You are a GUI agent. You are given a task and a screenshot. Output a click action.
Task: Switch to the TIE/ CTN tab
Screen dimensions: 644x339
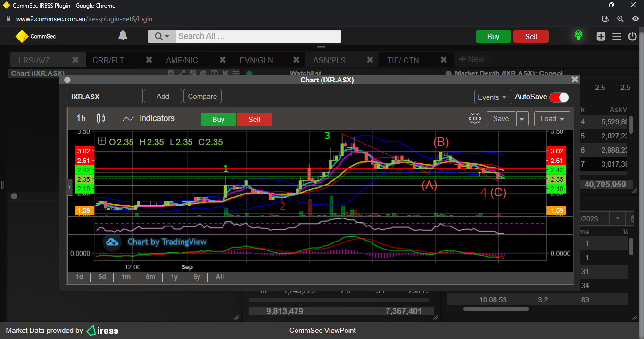click(403, 60)
